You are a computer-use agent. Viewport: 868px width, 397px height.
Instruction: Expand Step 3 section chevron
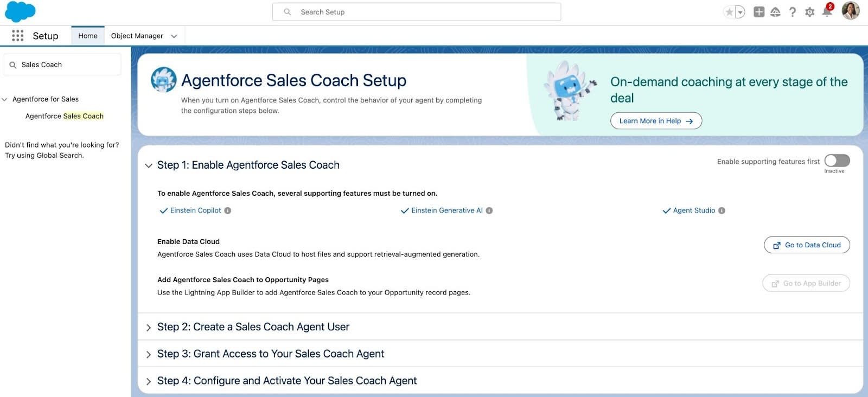(x=149, y=355)
